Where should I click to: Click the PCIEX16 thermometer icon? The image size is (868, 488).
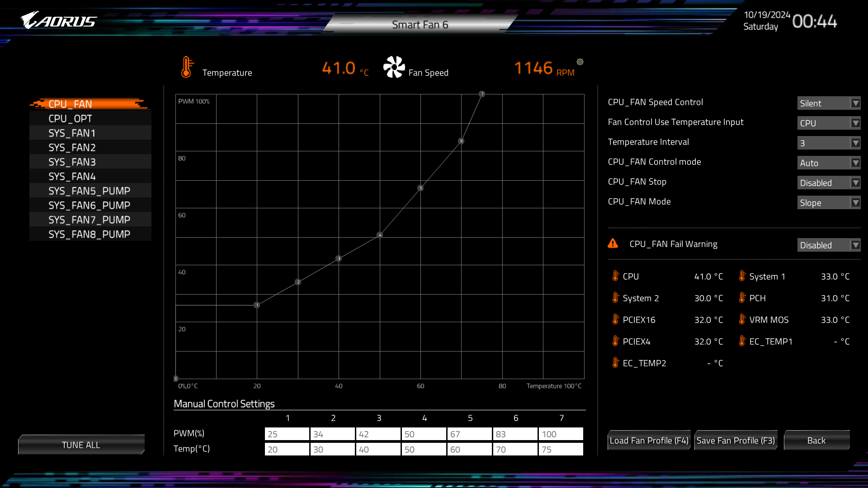615,319
